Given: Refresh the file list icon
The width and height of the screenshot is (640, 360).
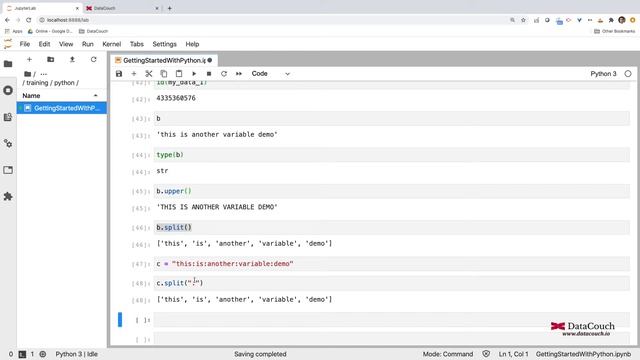Looking at the screenshot, I should pyautogui.click(x=93, y=60).
